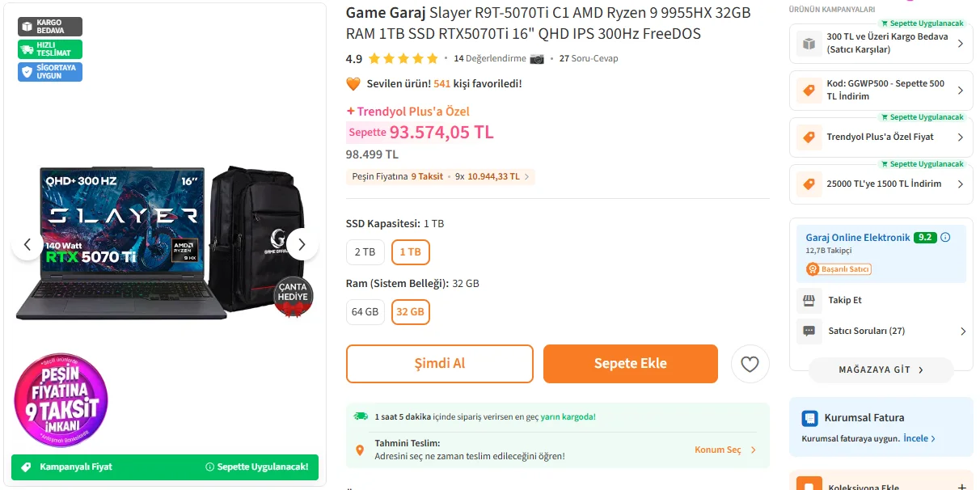Add product to favorites with heart icon
This screenshot has height=490, width=980.
(x=750, y=364)
